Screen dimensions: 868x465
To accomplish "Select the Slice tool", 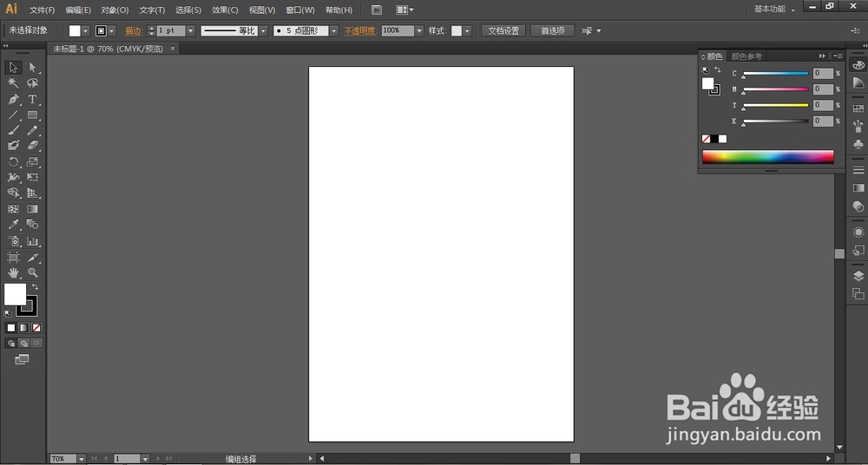I will (x=33, y=258).
